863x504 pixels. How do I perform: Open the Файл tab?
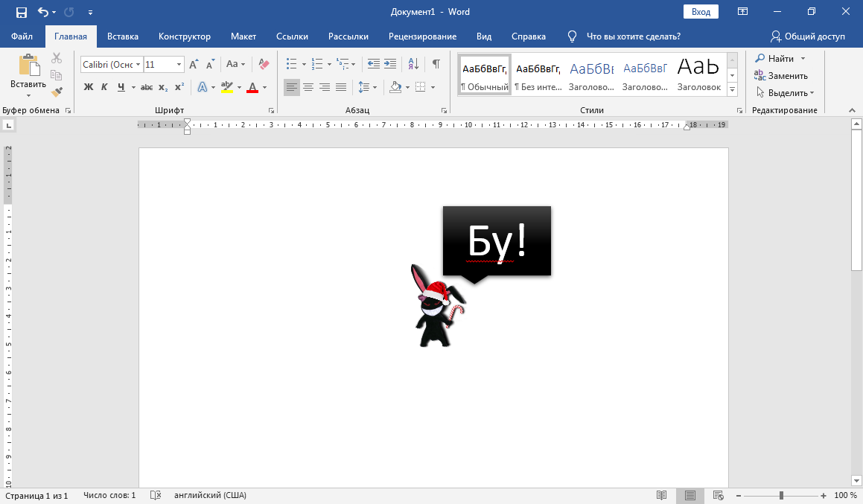coord(22,36)
